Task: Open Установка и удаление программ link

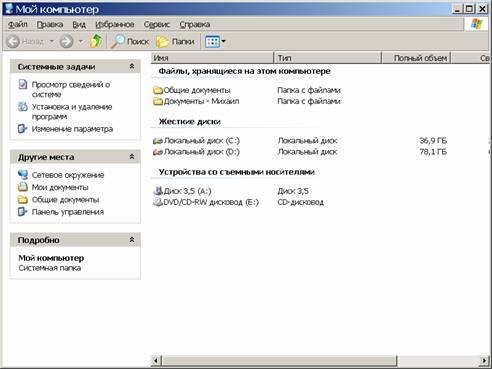Action: click(x=72, y=112)
